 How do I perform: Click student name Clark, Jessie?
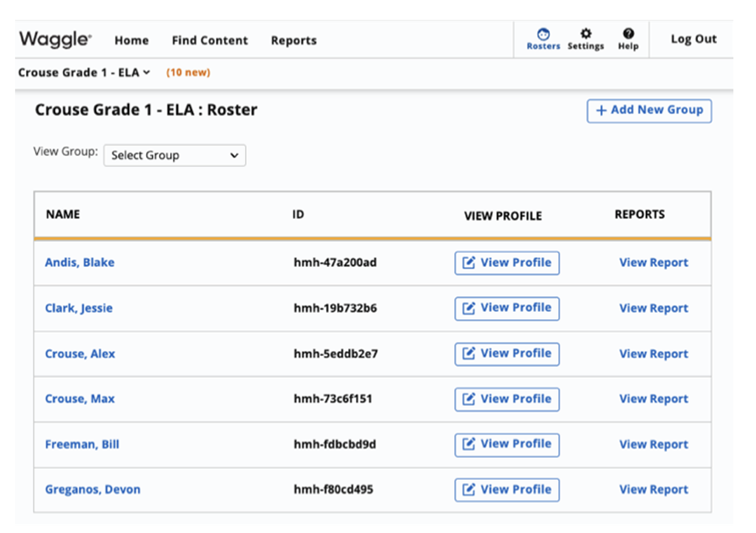click(x=79, y=308)
